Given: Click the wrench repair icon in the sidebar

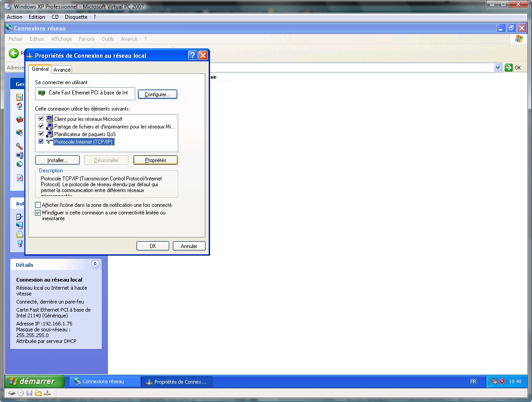Looking at the screenshot, I should [20, 146].
